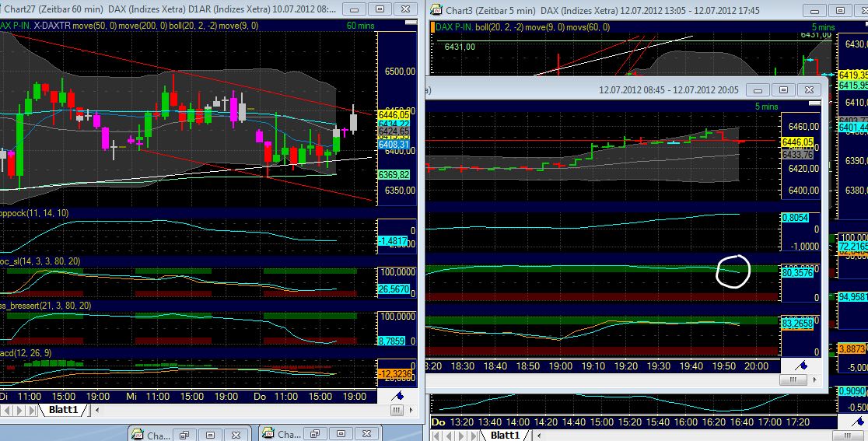Click the Chart27 horizontal scrollbar thumb

point(397,411)
